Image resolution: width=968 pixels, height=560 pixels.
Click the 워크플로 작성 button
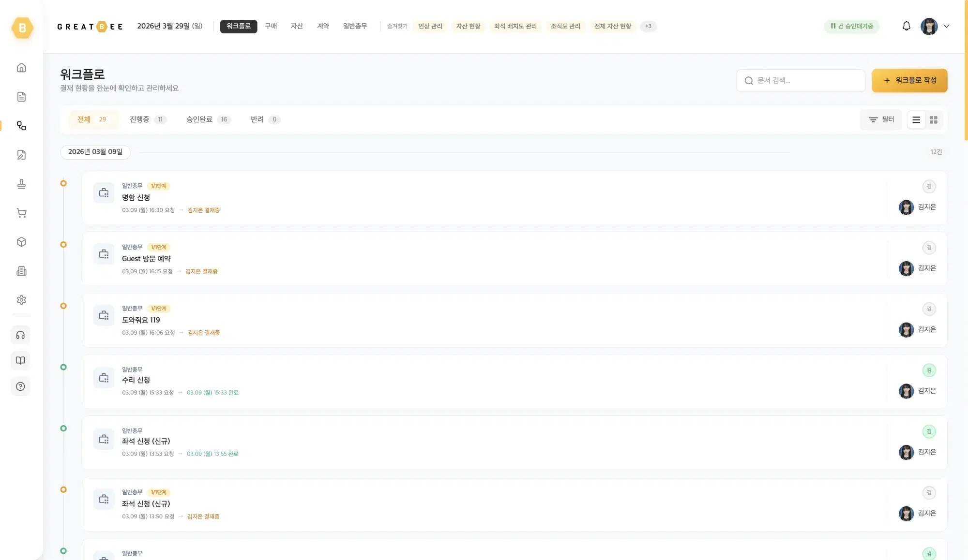point(909,80)
